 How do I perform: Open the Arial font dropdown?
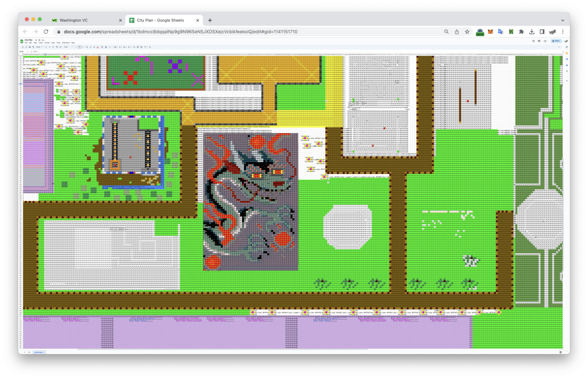(67, 47)
